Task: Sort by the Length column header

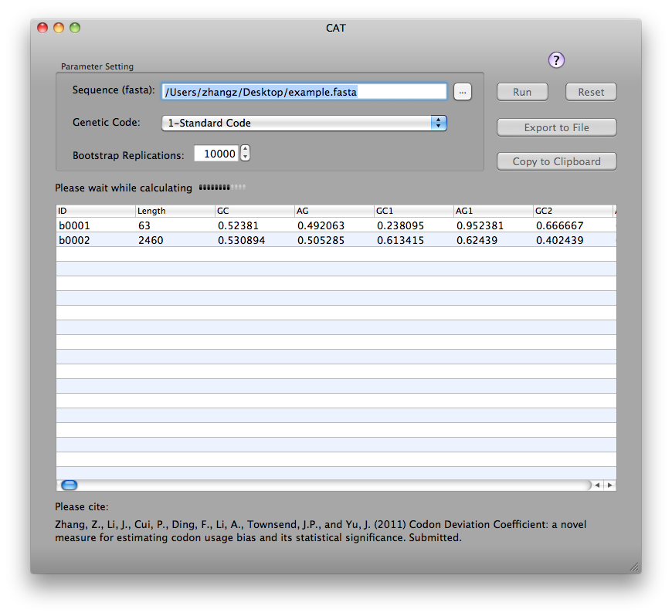Action: [x=175, y=211]
